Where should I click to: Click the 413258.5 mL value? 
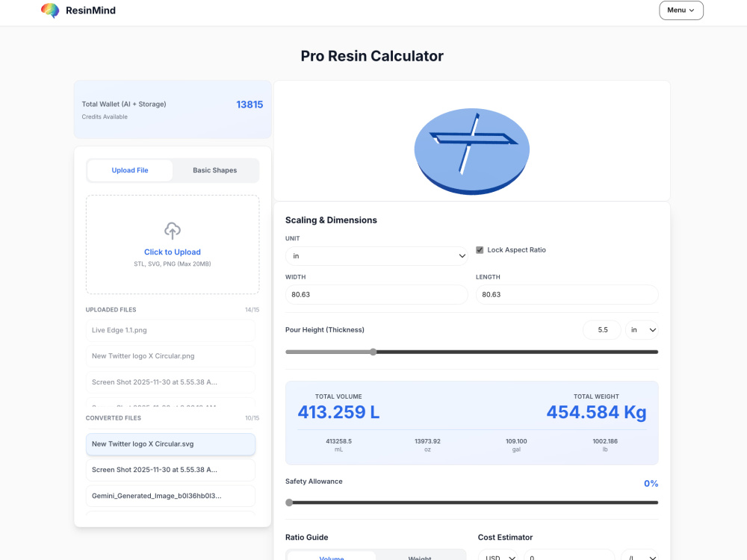338,441
